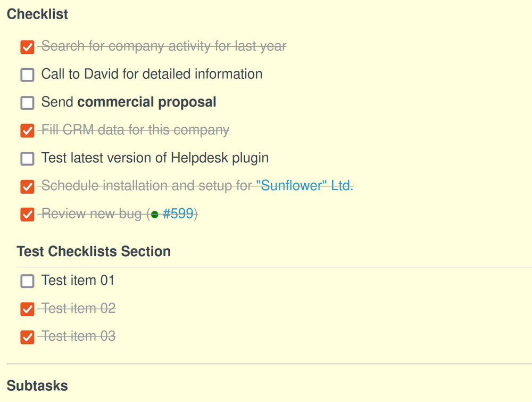This screenshot has height=402, width=532.
Task: Select the text 'Call to David for detailed information'
Action: (x=152, y=74)
